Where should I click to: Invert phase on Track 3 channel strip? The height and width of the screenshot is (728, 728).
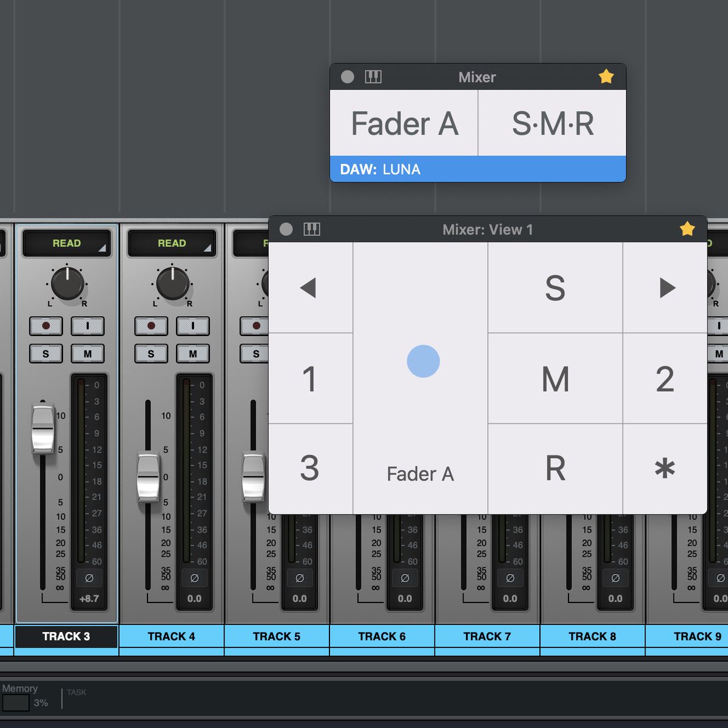89,578
